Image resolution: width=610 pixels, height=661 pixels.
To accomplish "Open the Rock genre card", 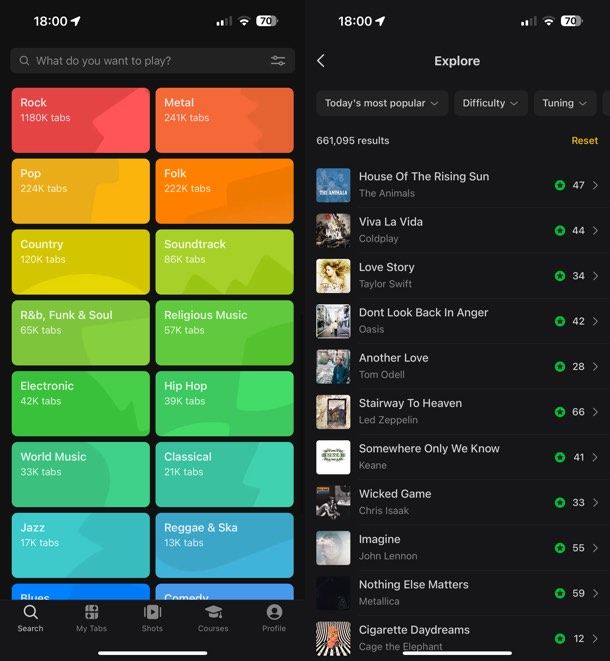I will click(x=81, y=120).
